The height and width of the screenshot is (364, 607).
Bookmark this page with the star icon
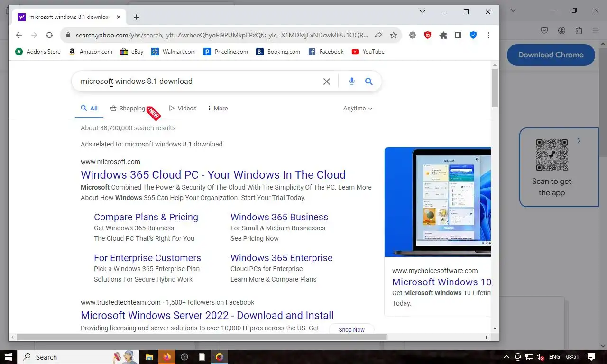click(394, 35)
